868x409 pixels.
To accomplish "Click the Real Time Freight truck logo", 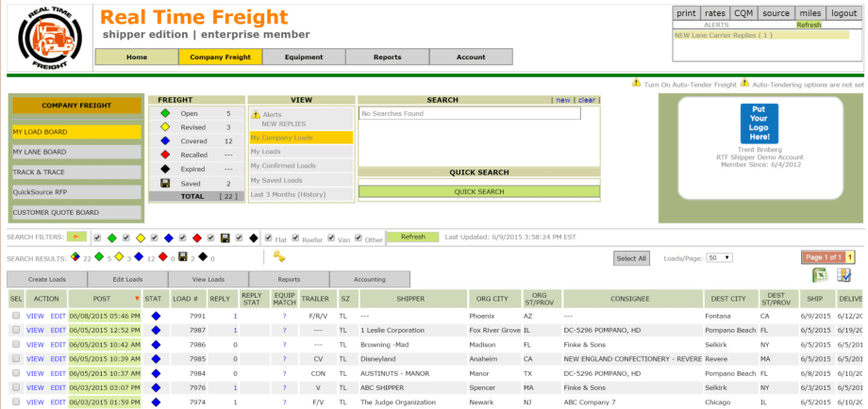I will (50, 38).
